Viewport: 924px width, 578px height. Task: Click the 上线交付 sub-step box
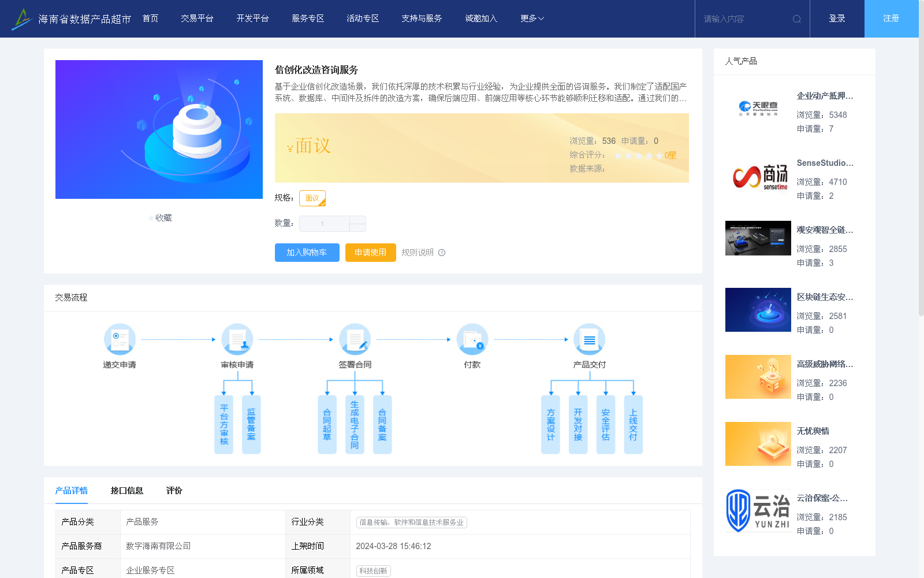pyautogui.click(x=634, y=424)
